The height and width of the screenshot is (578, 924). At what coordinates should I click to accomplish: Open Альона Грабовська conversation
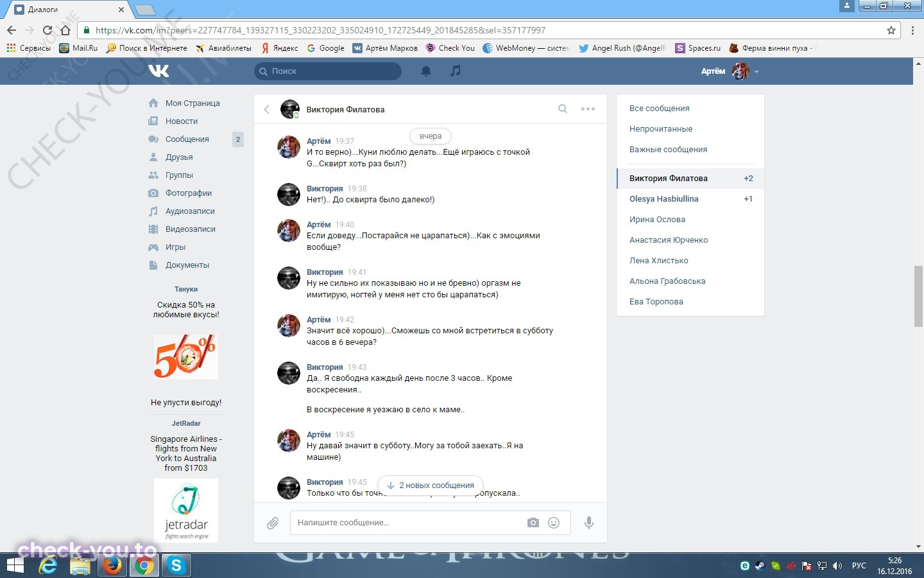tap(690, 281)
